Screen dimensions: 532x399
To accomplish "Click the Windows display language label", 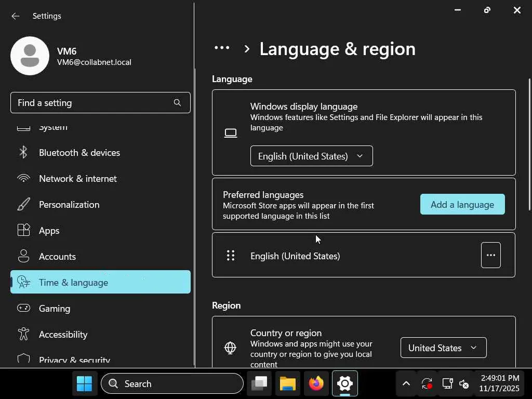I will (304, 107).
